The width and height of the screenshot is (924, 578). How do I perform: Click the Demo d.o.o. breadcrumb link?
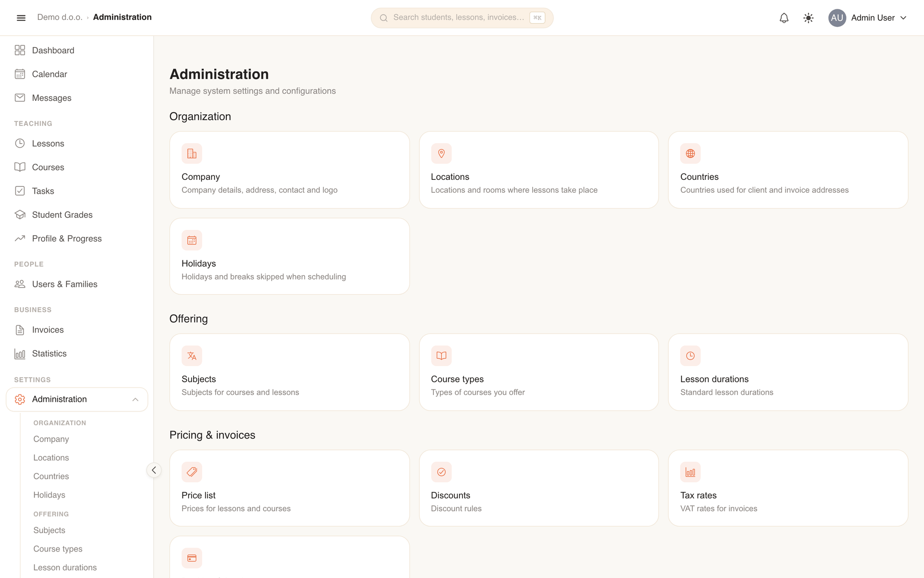(60, 17)
